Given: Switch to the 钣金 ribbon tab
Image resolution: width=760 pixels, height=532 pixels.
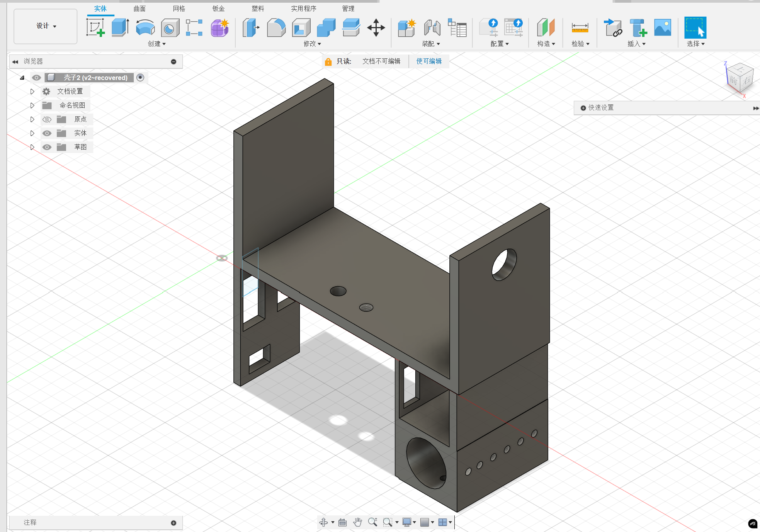Looking at the screenshot, I should [x=218, y=8].
